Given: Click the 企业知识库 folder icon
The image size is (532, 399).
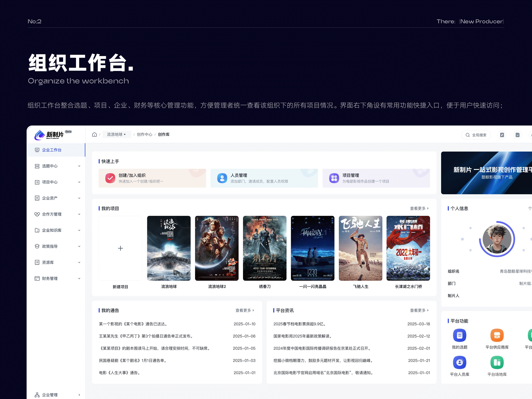Looking at the screenshot, I should (37, 230).
